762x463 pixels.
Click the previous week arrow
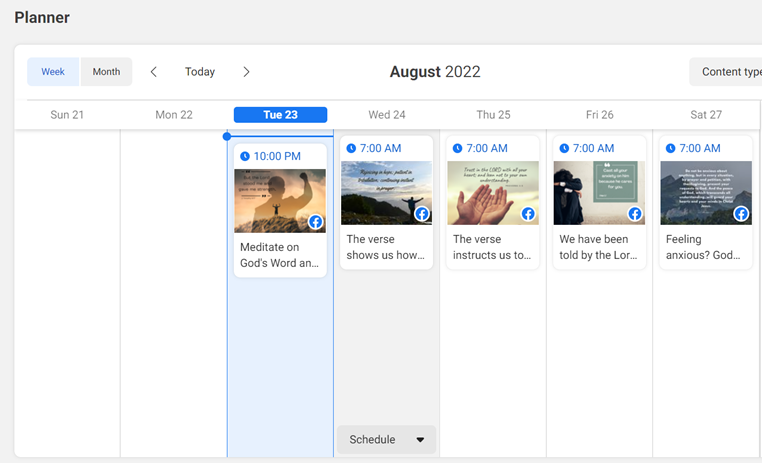[x=154, y=72]
